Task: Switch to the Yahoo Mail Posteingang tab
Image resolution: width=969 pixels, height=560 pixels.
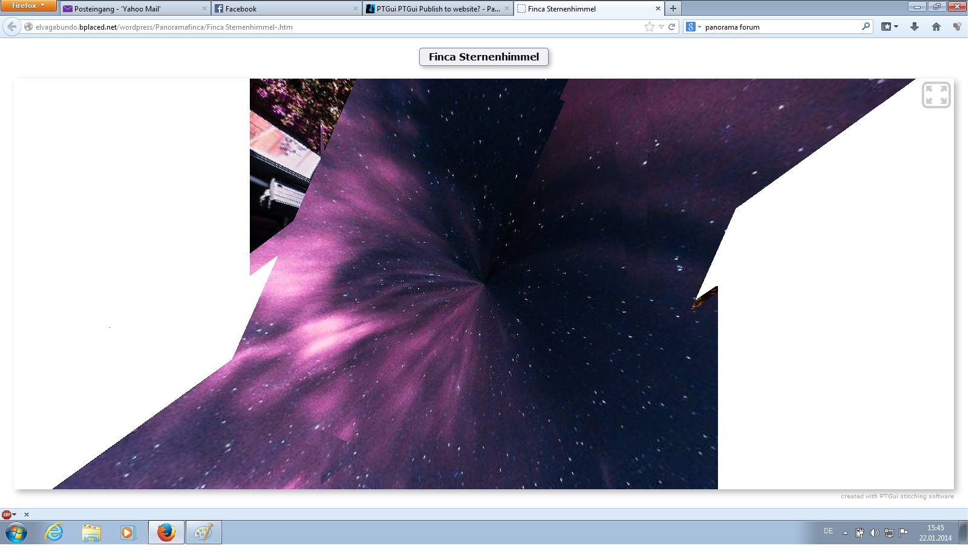Action: 133,8
